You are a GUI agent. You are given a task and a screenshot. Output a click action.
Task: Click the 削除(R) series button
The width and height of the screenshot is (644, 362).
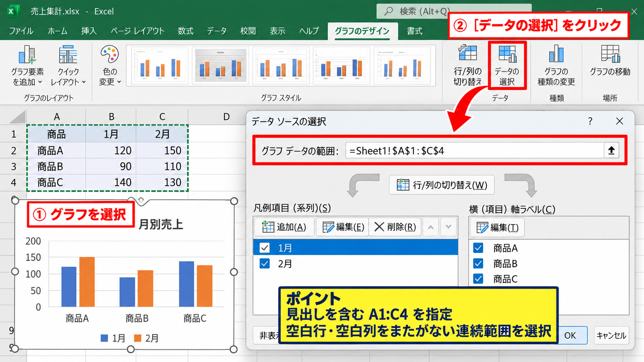(x=395, y=227)
